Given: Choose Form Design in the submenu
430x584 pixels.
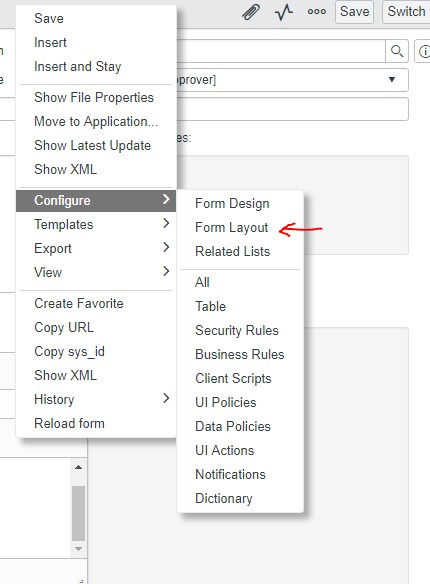Looking at the screenshot, I should pos(232,203).
